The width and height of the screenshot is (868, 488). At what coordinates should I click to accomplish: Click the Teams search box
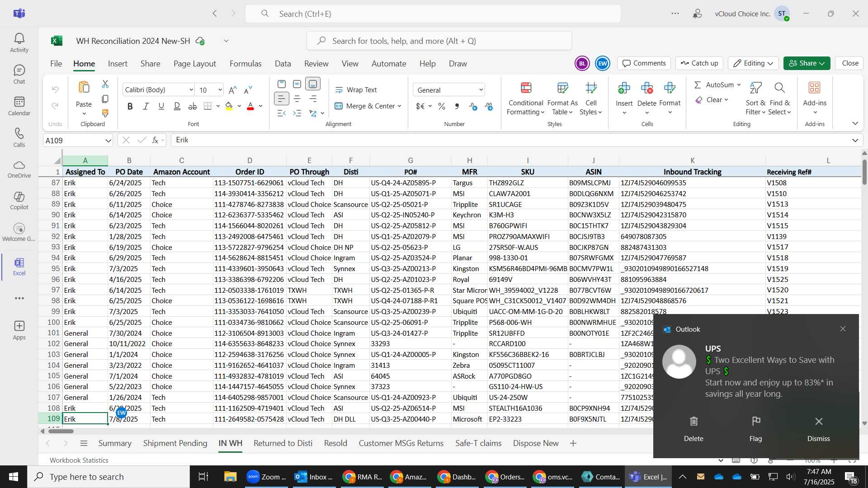click(x=433, y=14)
